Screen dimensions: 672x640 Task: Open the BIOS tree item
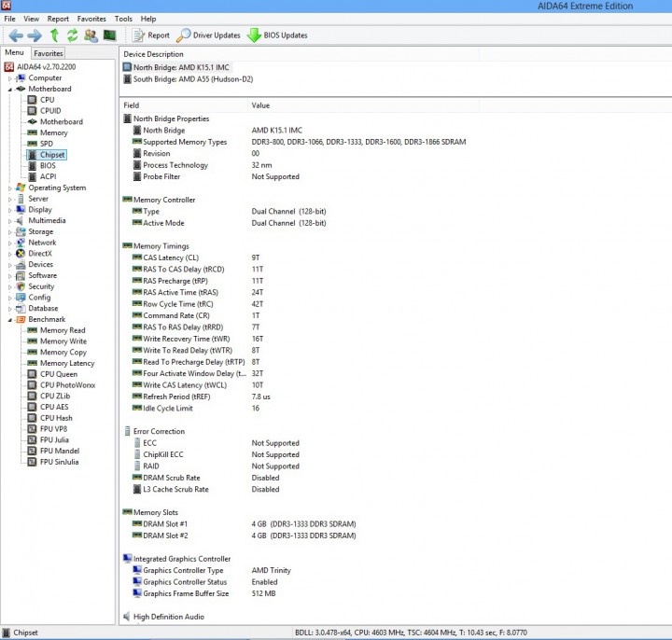click(42, 165)
